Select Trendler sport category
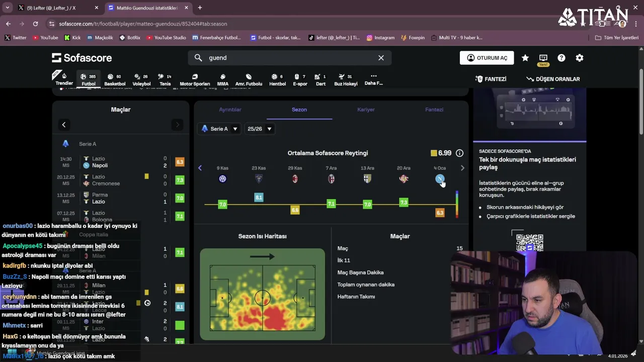Viewport: 644px width, 362px height. [x=64, y=79]
